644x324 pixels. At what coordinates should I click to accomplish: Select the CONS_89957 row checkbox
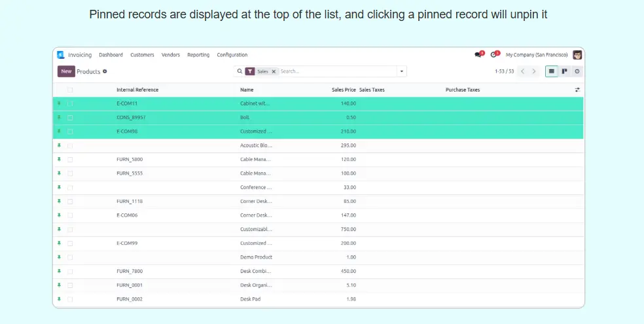click(70, 118)
